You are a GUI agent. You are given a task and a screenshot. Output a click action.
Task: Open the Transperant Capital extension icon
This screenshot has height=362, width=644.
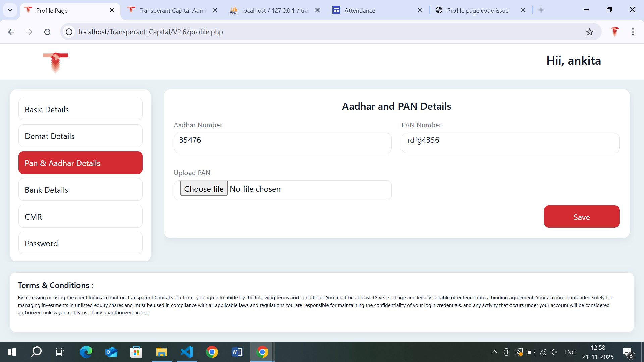click(x=614, y=32)
